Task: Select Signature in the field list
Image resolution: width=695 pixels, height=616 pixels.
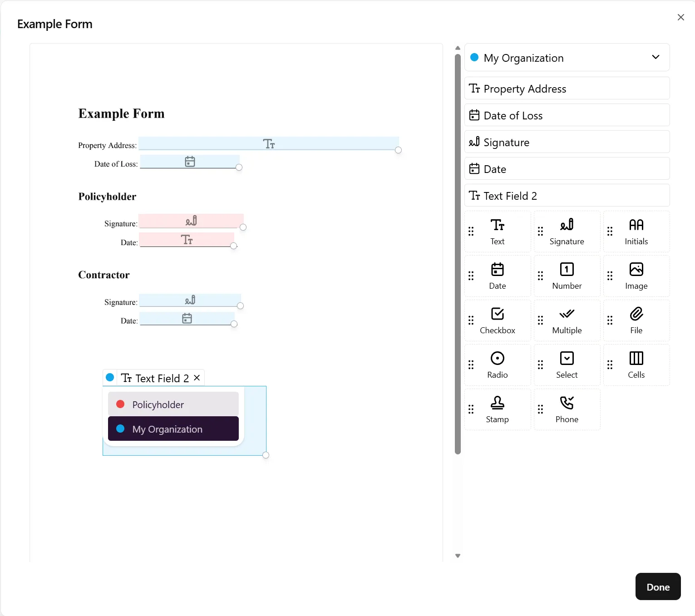Action: [x=567, y=142]
